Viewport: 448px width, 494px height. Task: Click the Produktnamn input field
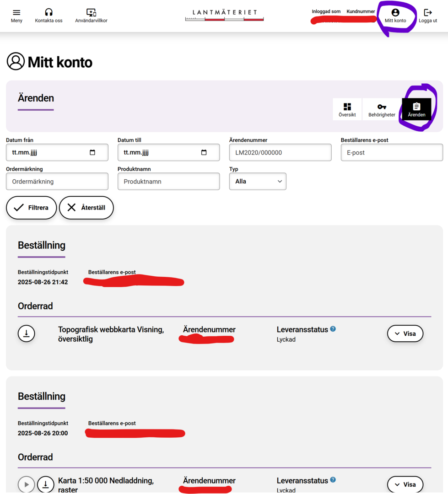tap(168, 182)
